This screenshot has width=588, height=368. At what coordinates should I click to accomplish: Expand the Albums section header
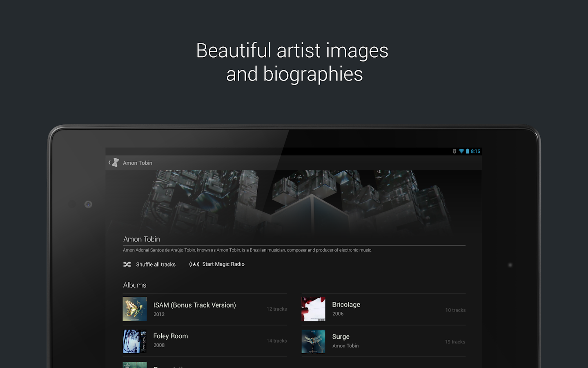tap(135, 285)
